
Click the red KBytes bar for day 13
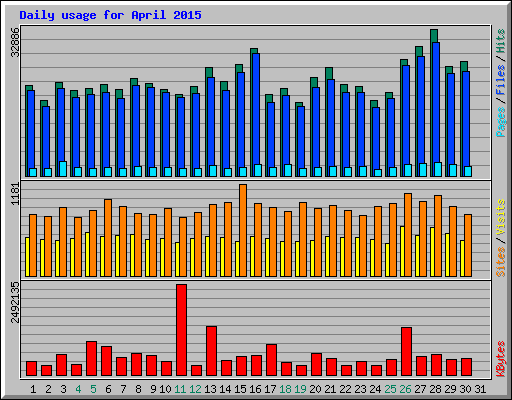(x=212, y=351)
